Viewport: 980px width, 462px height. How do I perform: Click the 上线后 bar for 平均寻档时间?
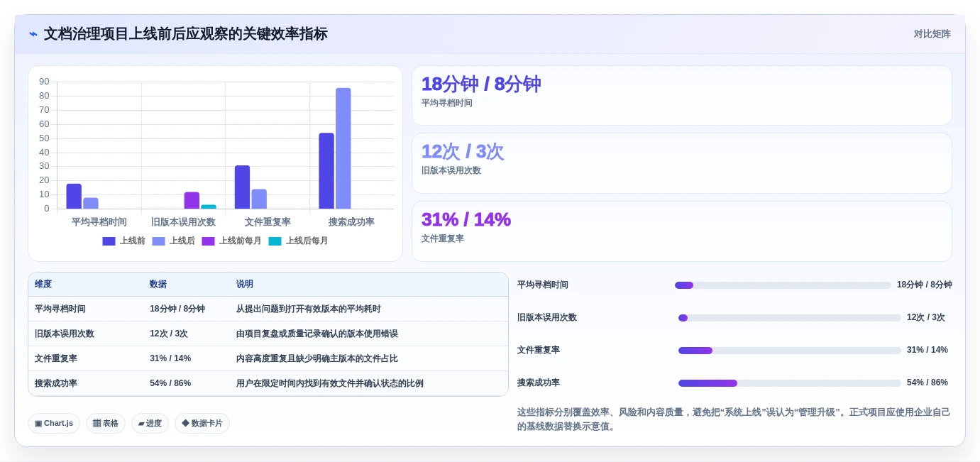point(91,204)
